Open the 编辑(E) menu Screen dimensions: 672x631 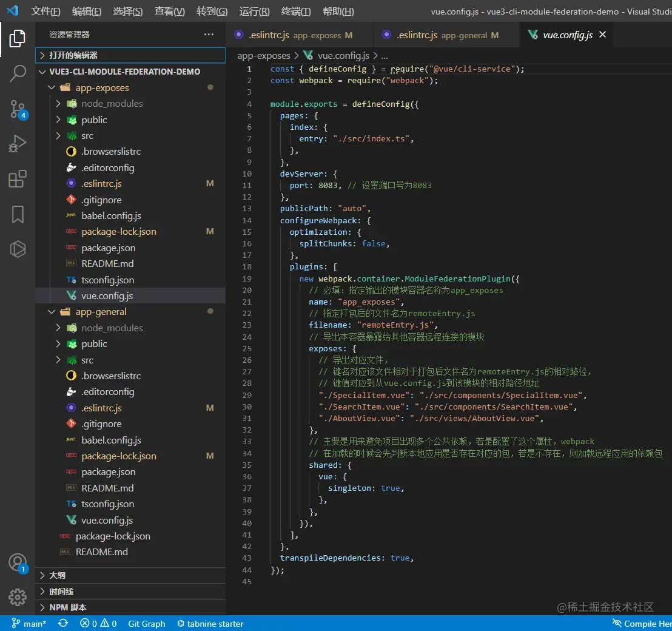tap(87, 11)
